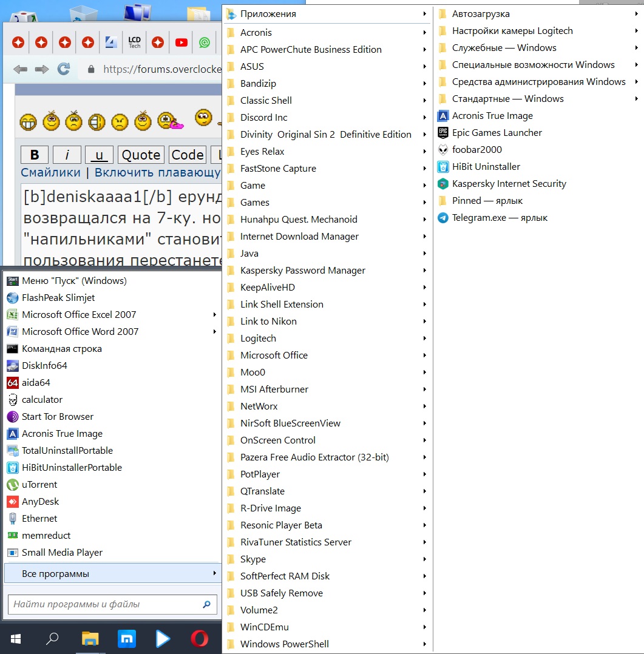The height and width of the screenshot is (654, 644).
Task: Open Opera from the taskbar
Action: (x=199, y=638)
